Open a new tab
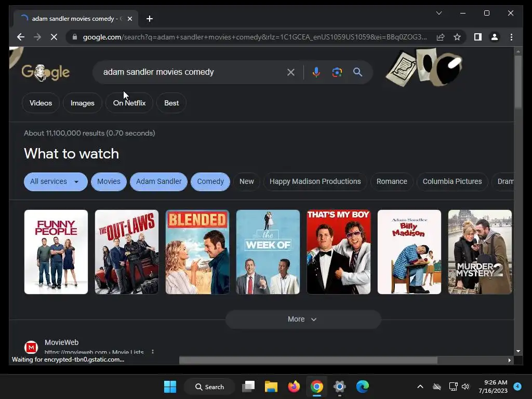Image resolution: width=532 pixels, height=399 pixels. [149, 19]
